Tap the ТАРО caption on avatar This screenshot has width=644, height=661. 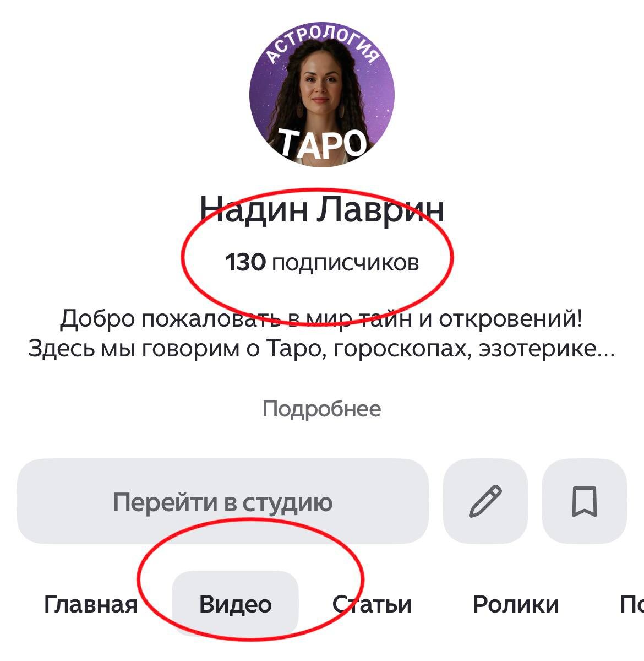322,143
